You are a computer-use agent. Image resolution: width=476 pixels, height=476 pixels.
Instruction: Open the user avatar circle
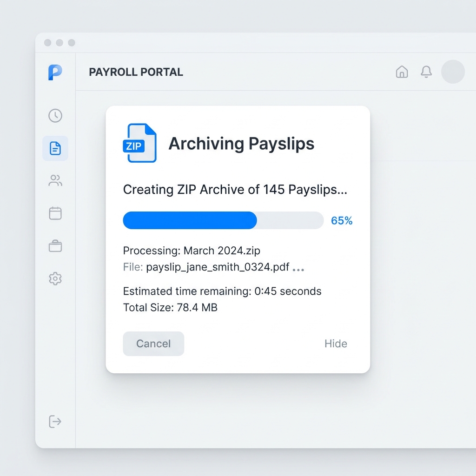coord(453,72)
